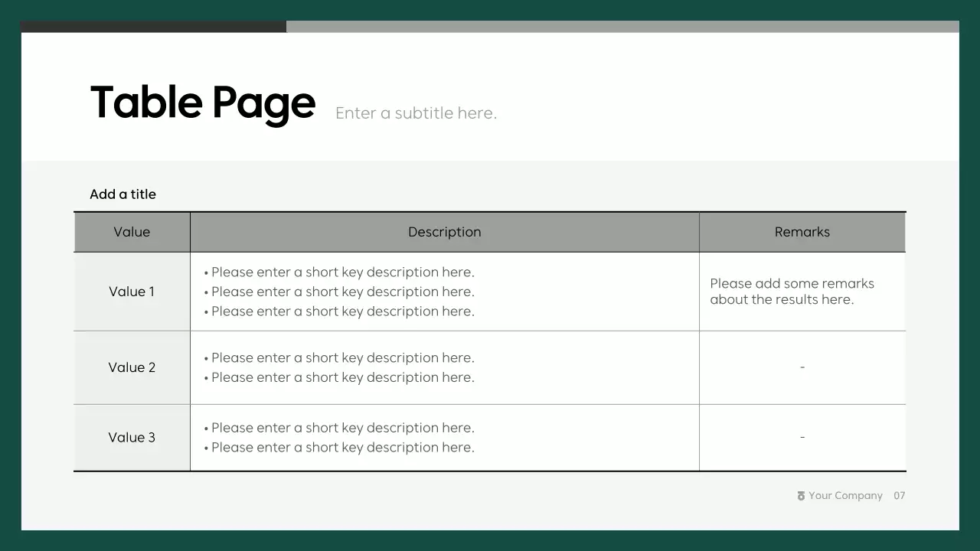The width and height of the screenshot is (980, 551).
Task: Select the "Value 2" row label cell
Action: click(132, 367)
